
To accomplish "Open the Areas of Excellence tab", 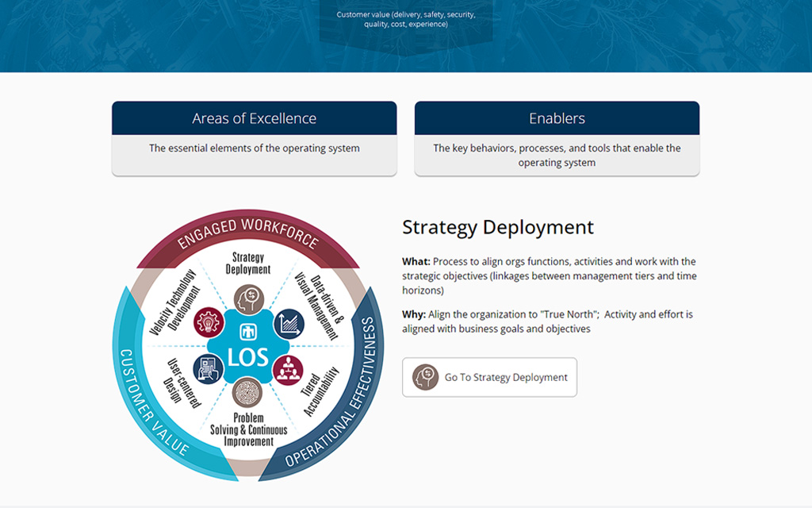I will pyautogui.click(x=255, y=118).
